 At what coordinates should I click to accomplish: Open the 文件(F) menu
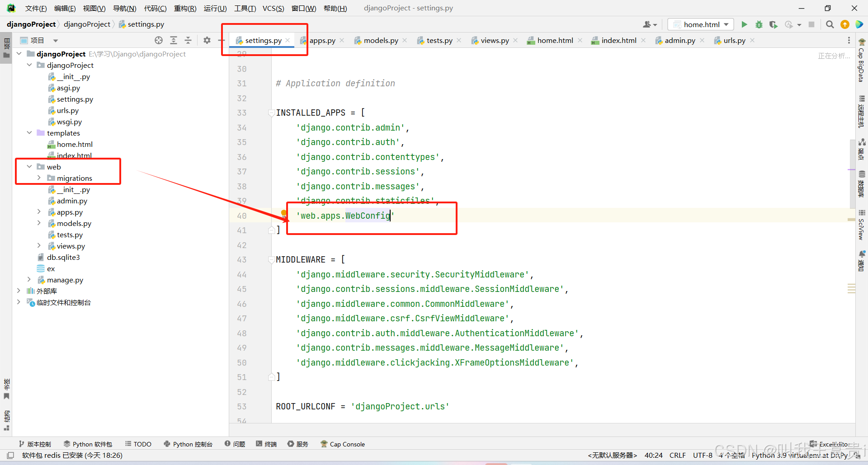tap(36, 8)
